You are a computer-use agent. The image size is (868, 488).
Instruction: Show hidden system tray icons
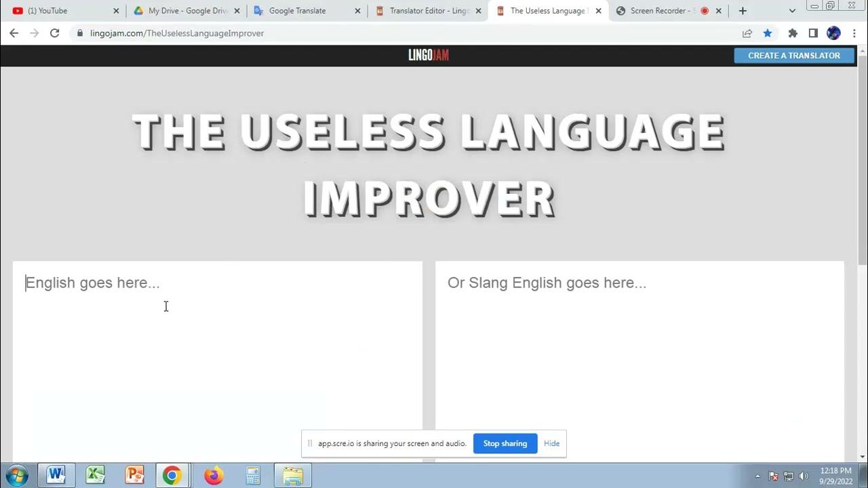pyautogui.click(x=757, y=476)
